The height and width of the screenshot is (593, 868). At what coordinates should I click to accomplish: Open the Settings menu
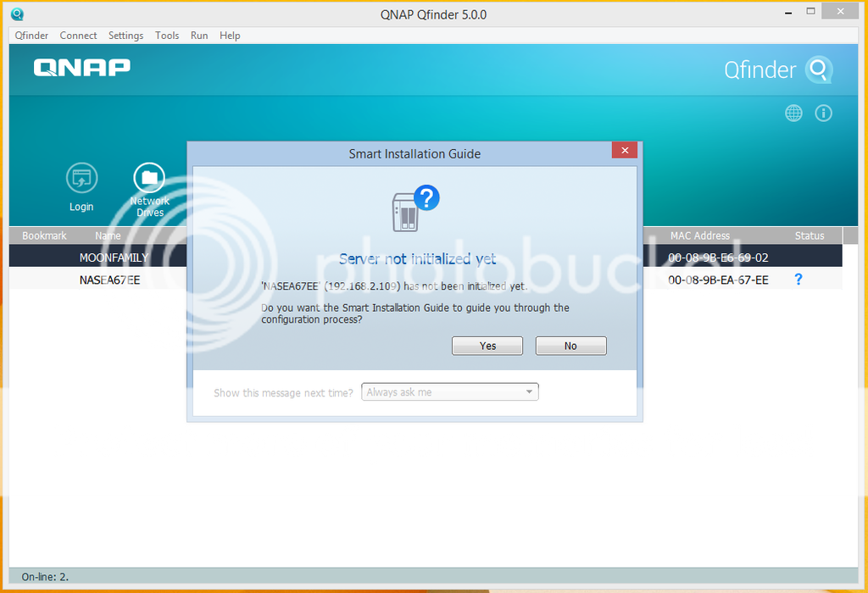point(125,36)
